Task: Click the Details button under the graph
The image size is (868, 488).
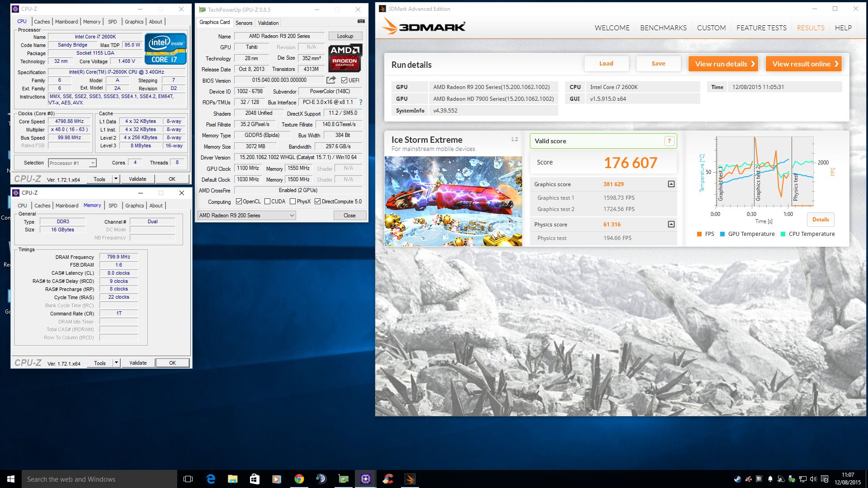Action: point(821,220)
